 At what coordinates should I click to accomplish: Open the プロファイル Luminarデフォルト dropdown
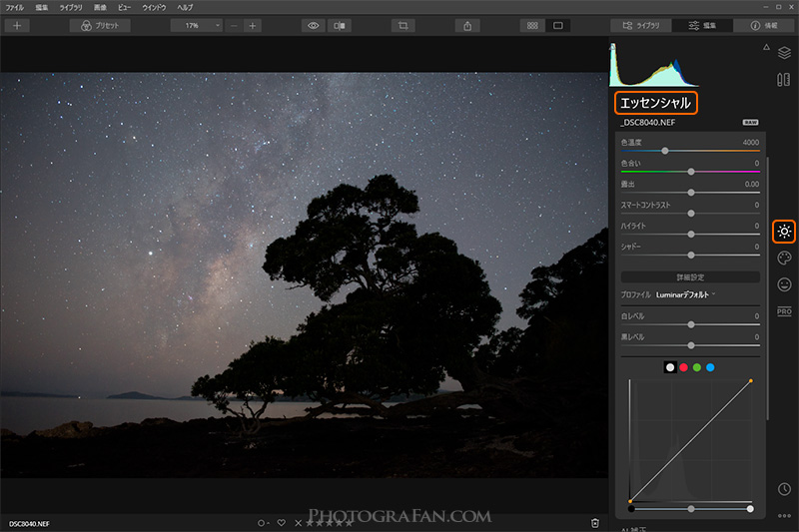686,294
